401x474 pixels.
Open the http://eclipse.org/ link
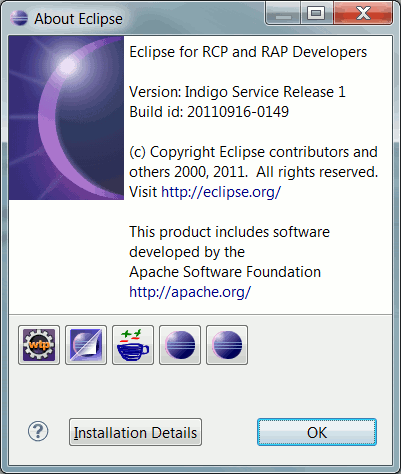pyautogui.click(x=221, y=192)
